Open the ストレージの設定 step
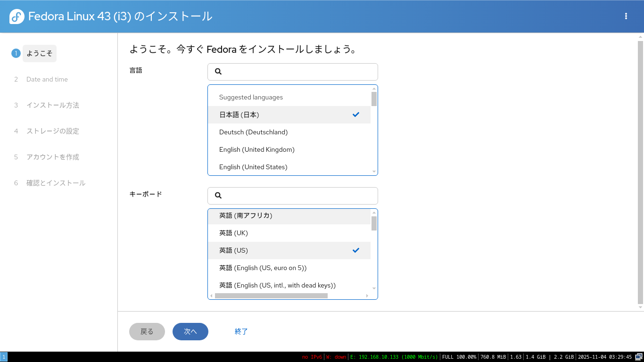 [53, 131]
